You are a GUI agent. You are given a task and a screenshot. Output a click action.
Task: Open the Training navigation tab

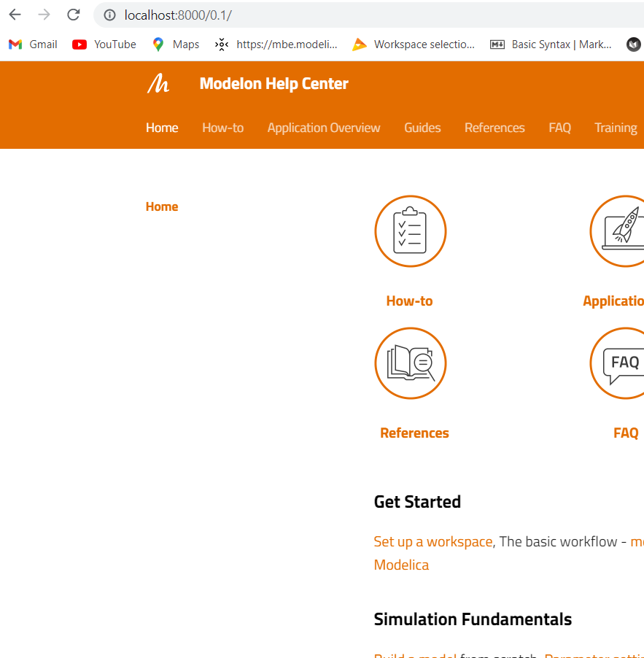click(616, 128)
